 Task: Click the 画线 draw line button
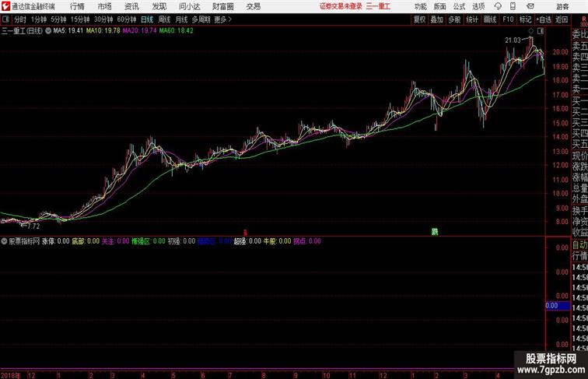click(x=490, y=19)
